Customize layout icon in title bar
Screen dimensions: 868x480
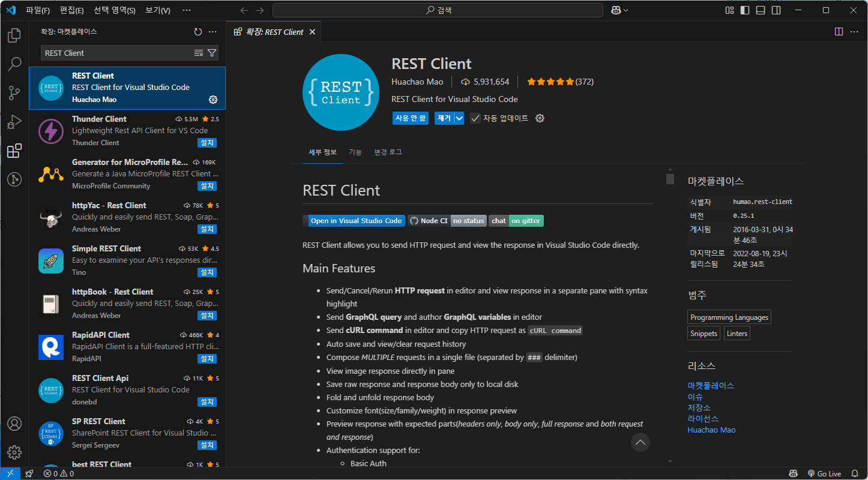click(729, 10)
